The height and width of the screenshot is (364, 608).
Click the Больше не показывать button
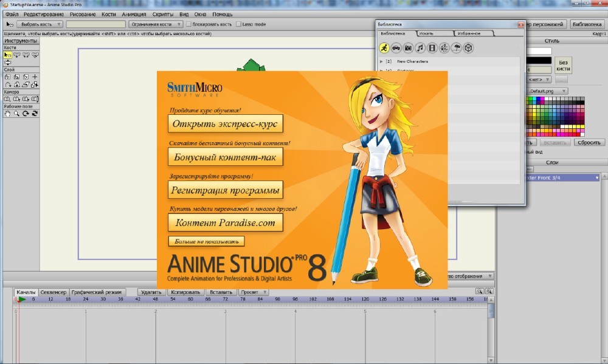coord(206,241)
